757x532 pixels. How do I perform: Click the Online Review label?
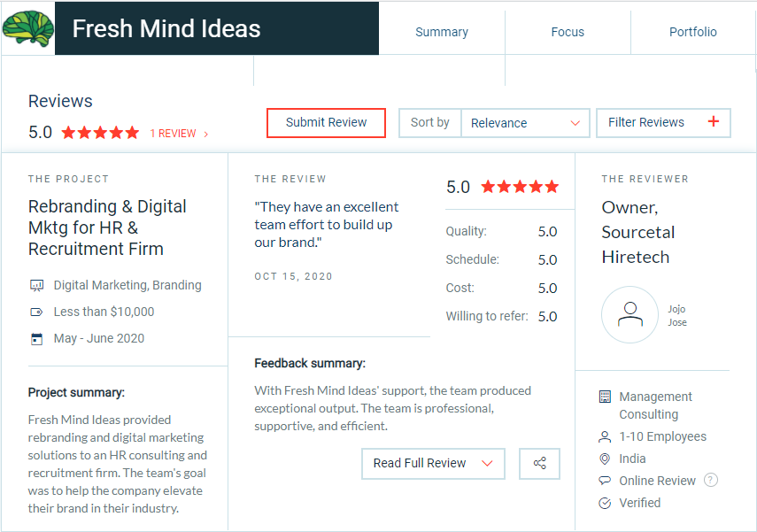(x=658, y=481)
